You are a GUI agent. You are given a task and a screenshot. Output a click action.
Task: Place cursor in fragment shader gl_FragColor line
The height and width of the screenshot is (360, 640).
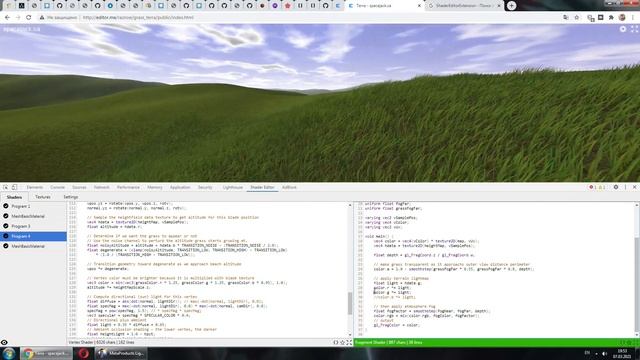click(x=396, y=325)
